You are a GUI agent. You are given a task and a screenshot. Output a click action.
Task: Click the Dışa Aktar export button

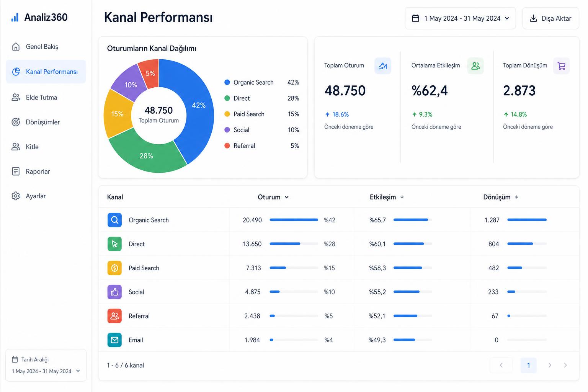coord(550,18)
